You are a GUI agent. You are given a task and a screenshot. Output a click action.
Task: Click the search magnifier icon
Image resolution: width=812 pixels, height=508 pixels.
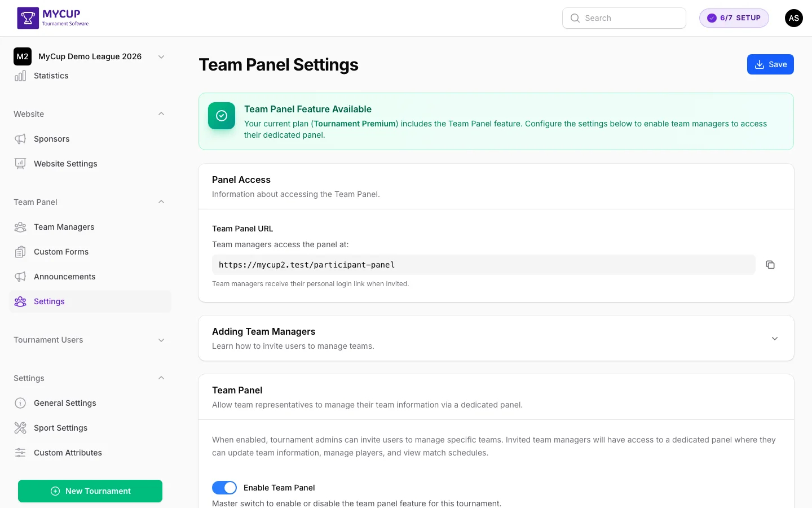(575, 18)
